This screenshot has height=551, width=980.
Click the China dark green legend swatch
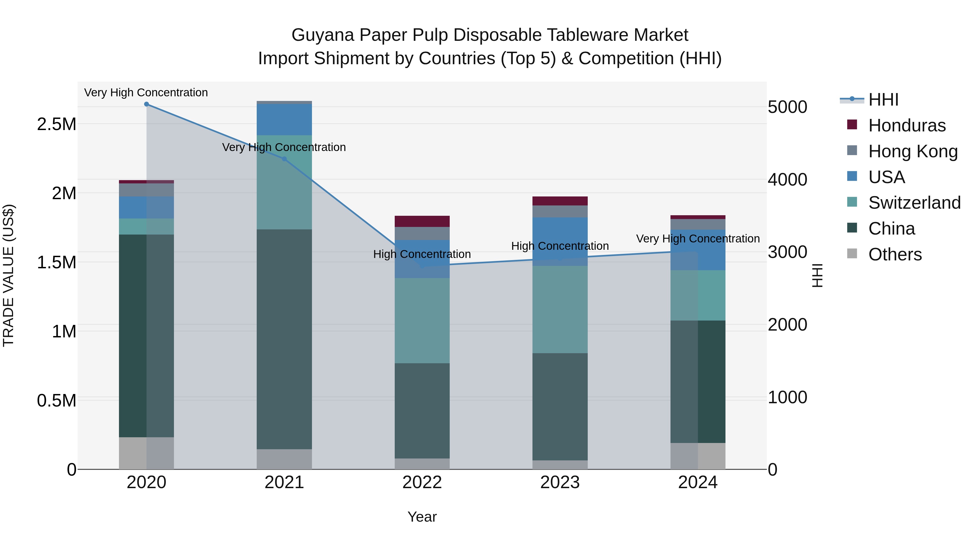[x=852, y=227]
